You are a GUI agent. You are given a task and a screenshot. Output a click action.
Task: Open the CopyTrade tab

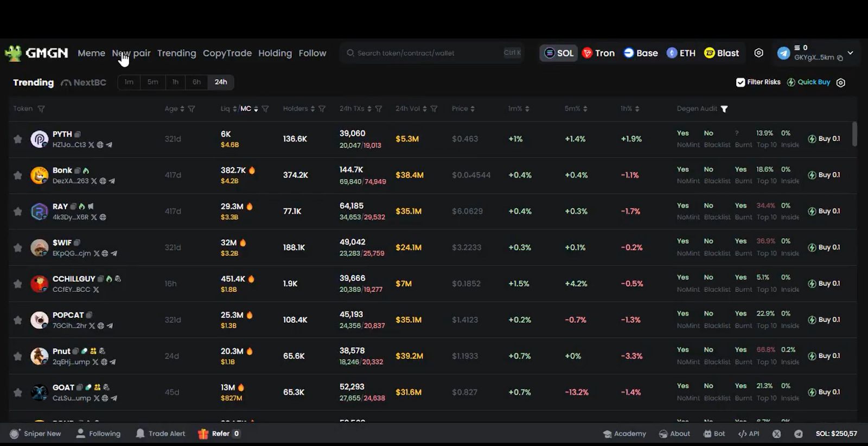tap(227, 53)
